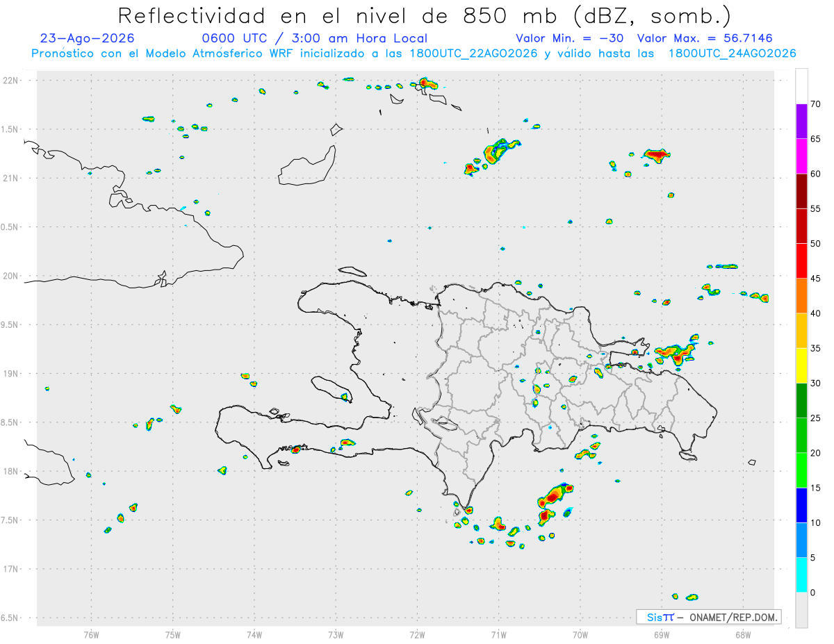This screenshot has width=834, height=644.
Task: Click the '70W' longitude label
Action: [580, 635]
